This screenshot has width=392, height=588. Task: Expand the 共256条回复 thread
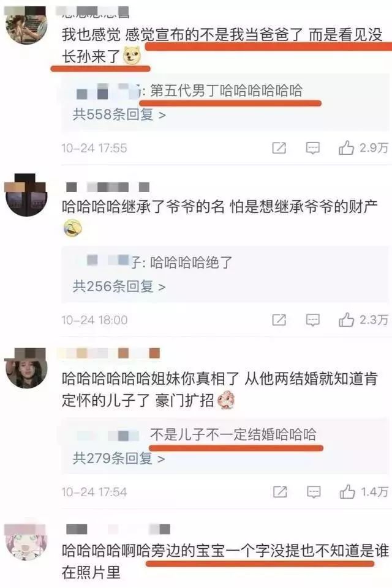(119, 286)
